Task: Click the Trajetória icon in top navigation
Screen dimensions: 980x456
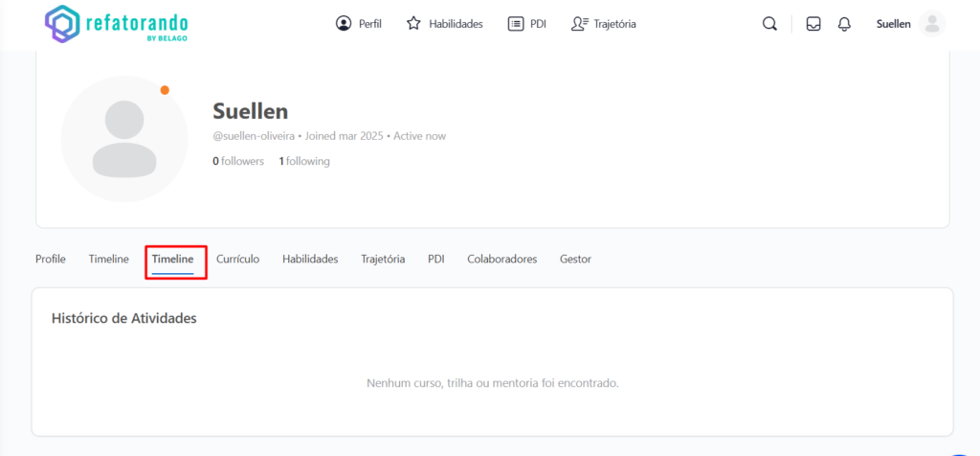Action: 579,24
